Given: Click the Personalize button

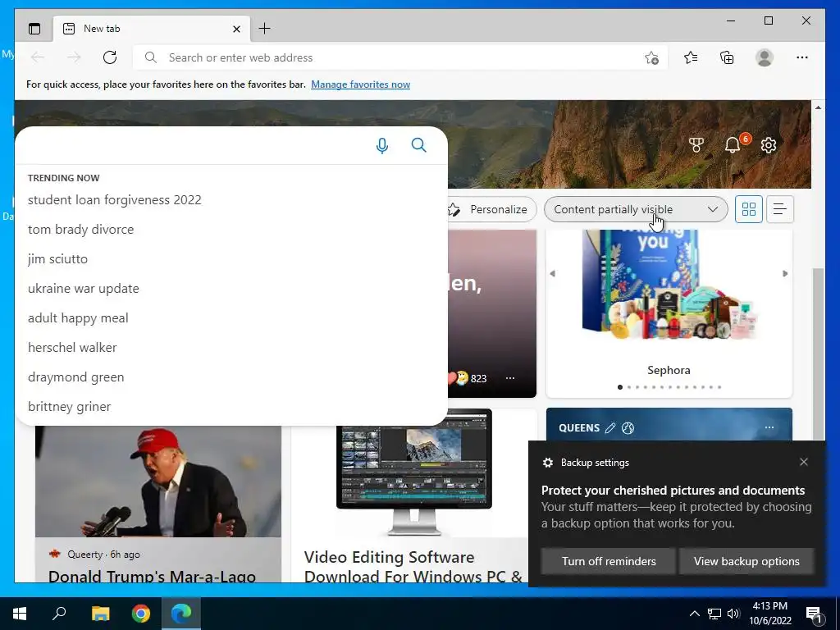Looking at the screenshot, I should 492,209.
